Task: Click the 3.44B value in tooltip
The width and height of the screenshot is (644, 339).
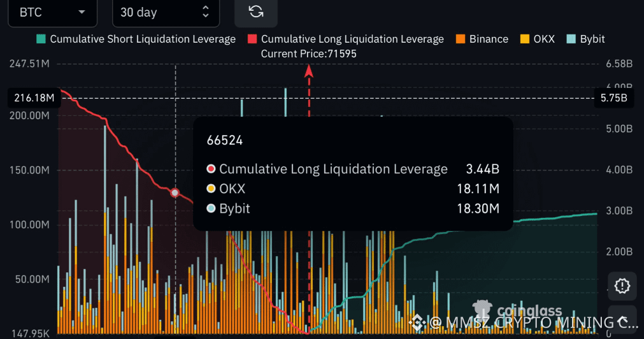Action: click(x=483, y=169)
